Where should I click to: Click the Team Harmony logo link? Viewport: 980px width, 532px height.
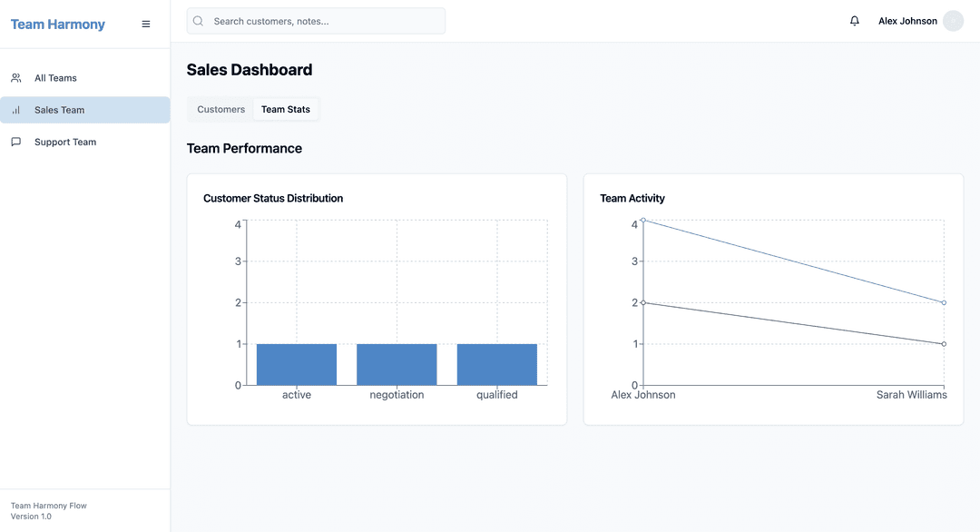point(58,25)
